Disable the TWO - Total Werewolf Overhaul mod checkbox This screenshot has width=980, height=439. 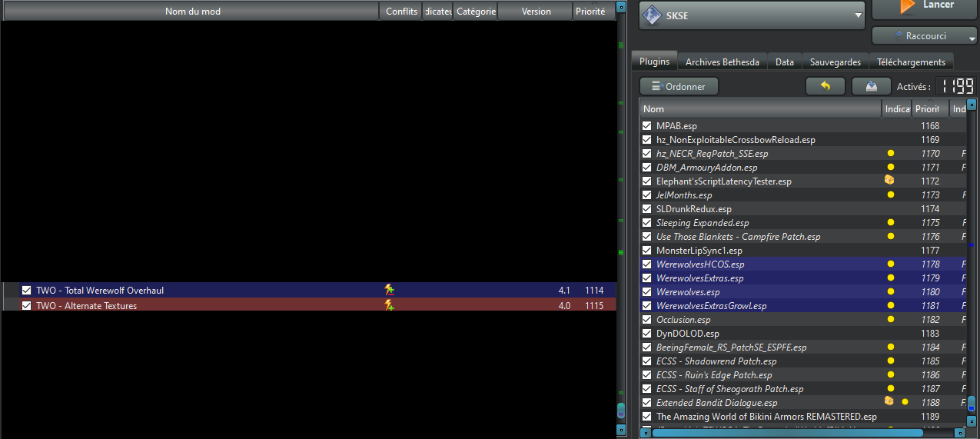27,291
